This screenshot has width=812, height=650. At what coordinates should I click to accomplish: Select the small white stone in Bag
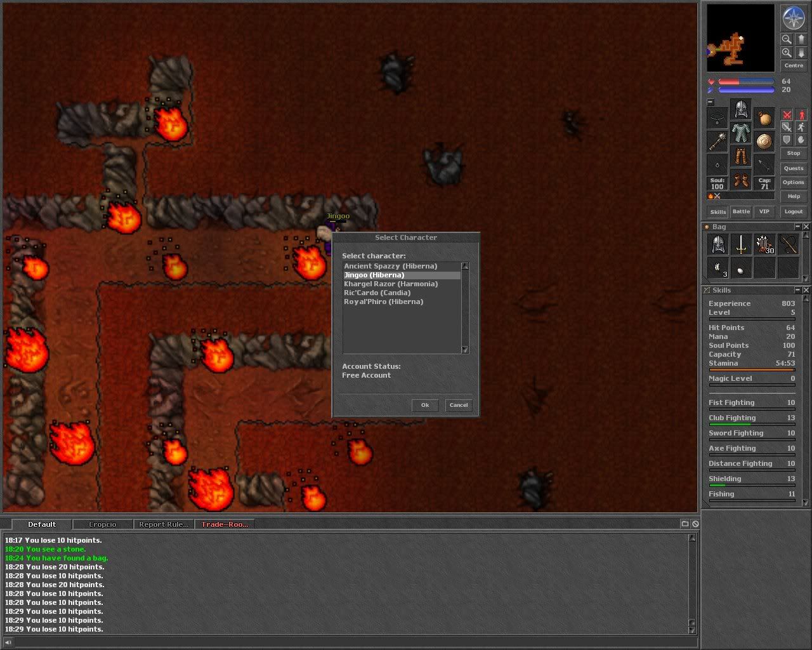[x=741, y=268]
